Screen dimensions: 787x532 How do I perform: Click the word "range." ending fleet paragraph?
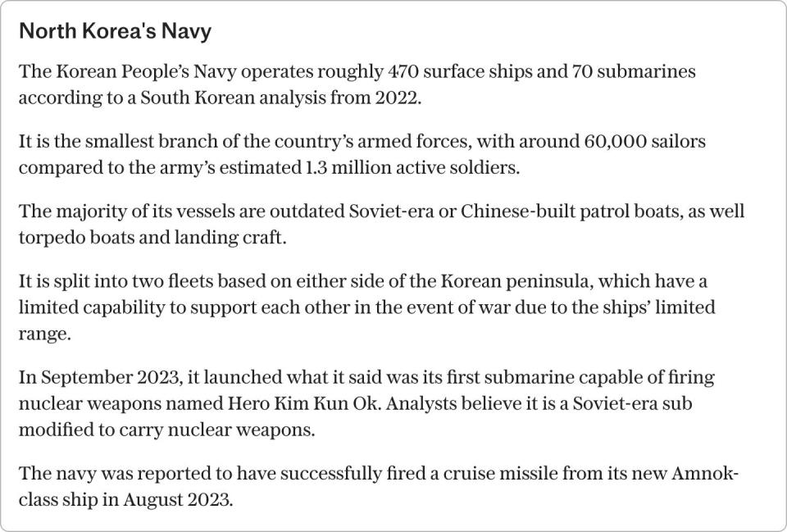[44, 334]
